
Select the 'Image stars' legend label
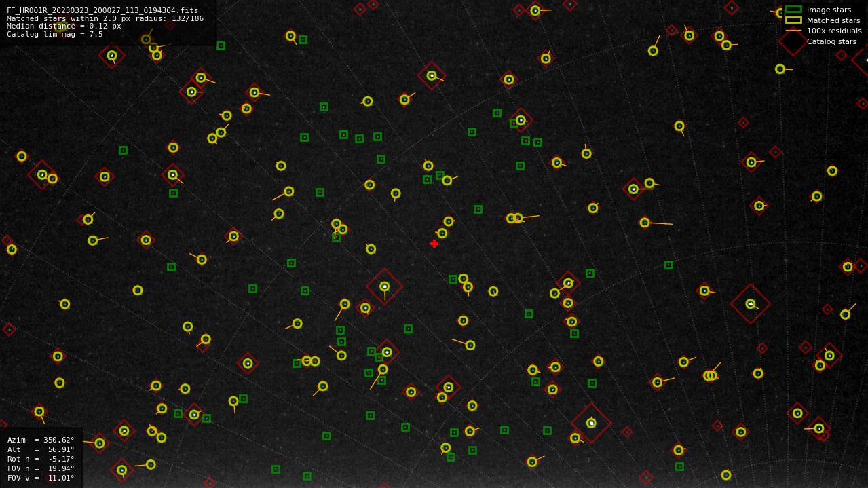829,10
